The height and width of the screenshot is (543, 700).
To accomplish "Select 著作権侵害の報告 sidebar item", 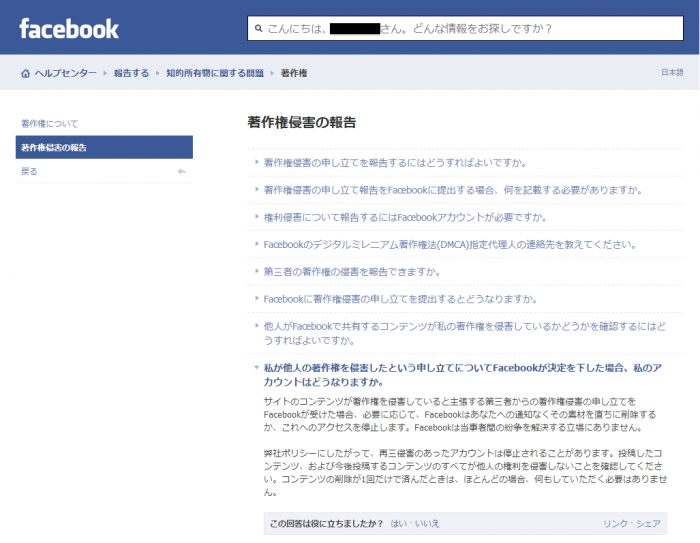I will [x=104, y=147].
